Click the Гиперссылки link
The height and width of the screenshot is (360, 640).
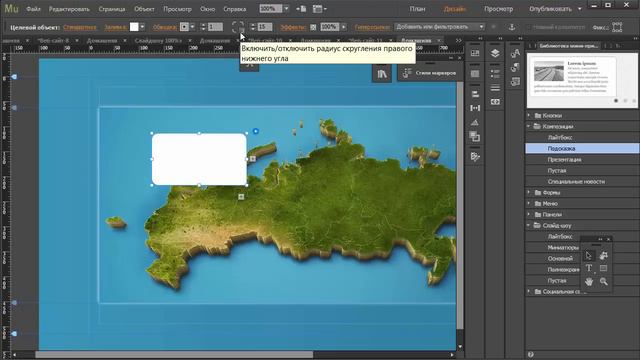[373, 27]
